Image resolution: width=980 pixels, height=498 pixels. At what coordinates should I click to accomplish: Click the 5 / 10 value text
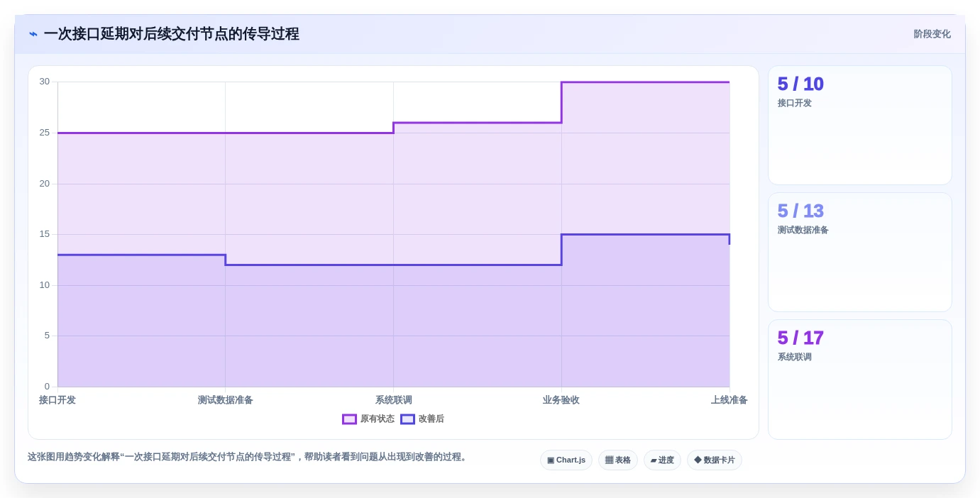tap(800, 84)
